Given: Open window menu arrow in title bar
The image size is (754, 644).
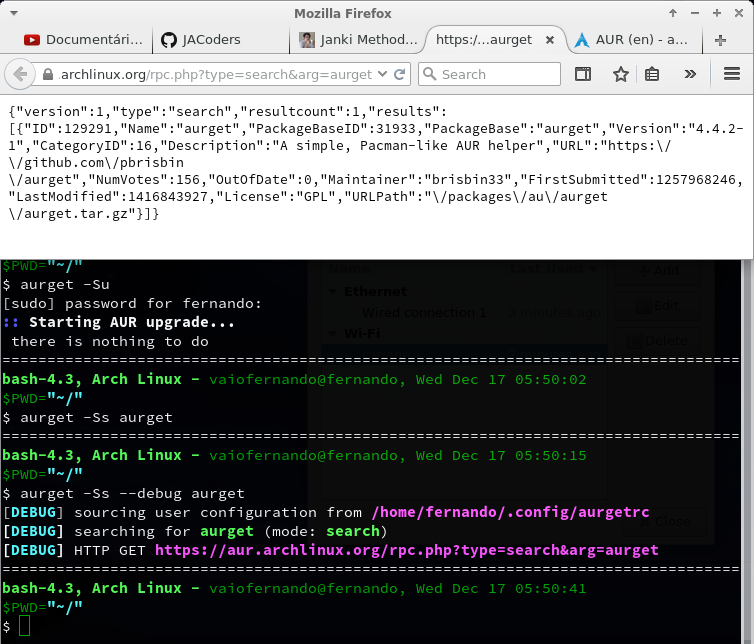Looking at the screenshot, I should click(14, 13).
